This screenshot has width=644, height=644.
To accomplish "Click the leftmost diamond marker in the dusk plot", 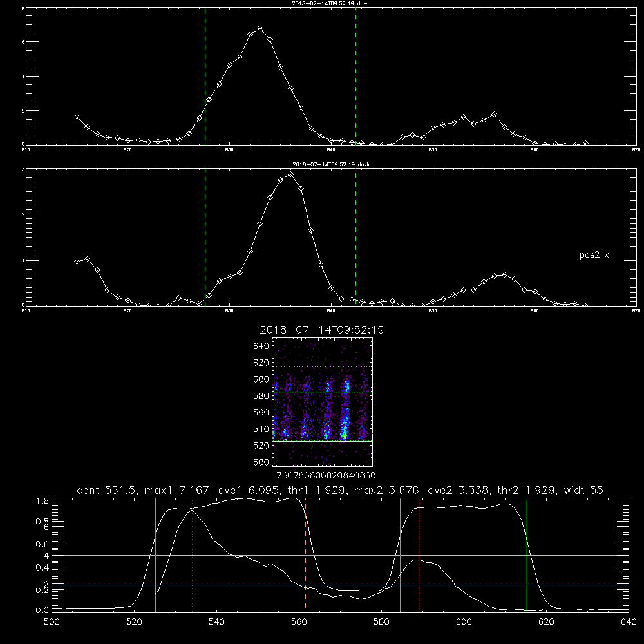I will click(77, 261).
